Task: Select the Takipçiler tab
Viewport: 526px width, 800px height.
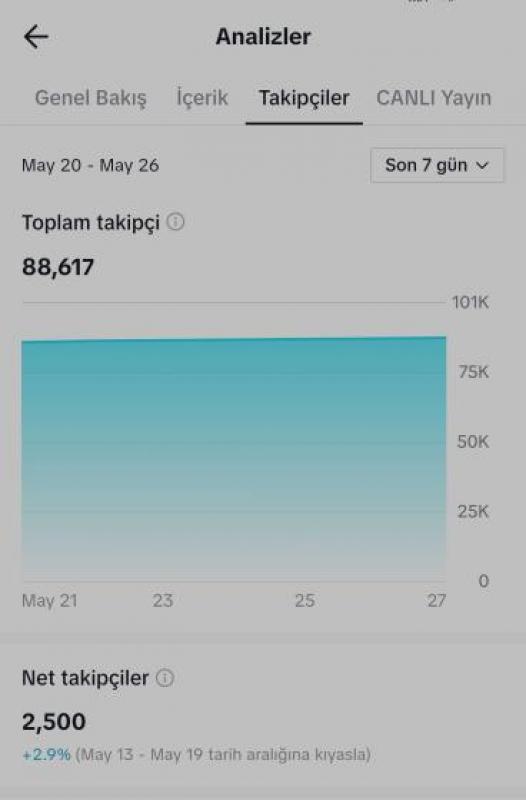Action: 304,98
